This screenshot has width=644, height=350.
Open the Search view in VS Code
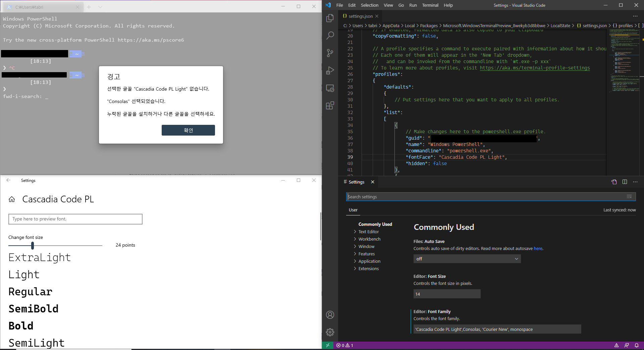click(330, 35)
